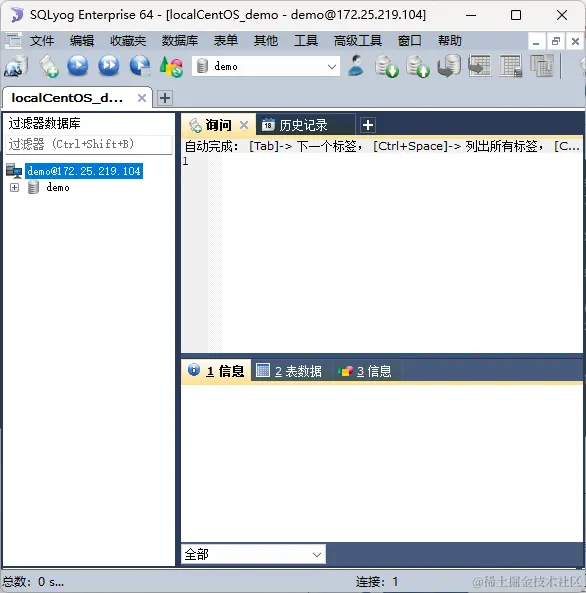
Task: Close the localCentOS_d... connection tab
Action: (142, 98)
